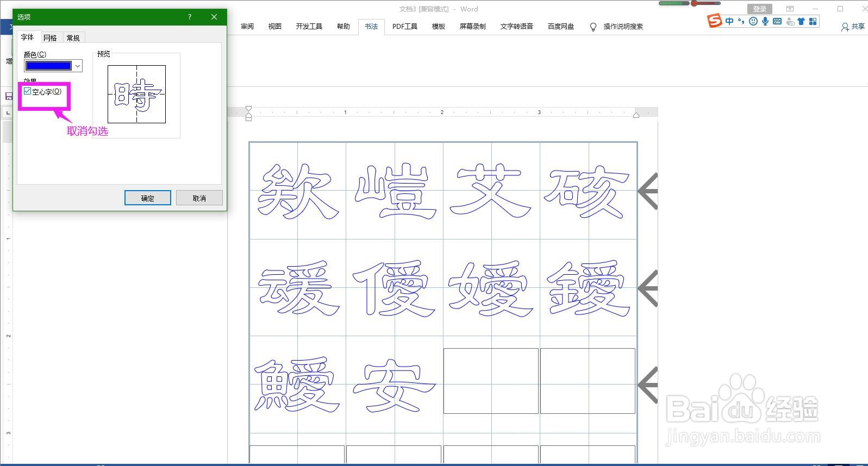868x466 pixels.
Task: Click the hollow character 安 in grid
Action: coord(394,385)
